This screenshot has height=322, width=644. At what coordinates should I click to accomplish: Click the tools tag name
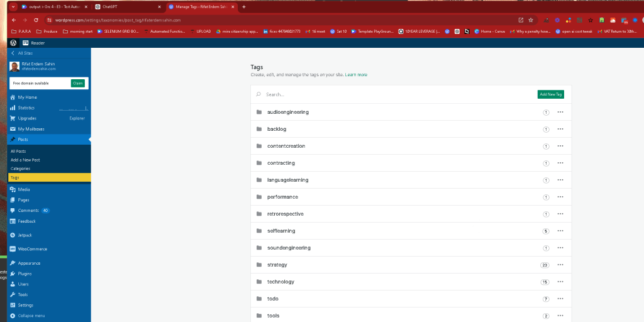point(273,316)
